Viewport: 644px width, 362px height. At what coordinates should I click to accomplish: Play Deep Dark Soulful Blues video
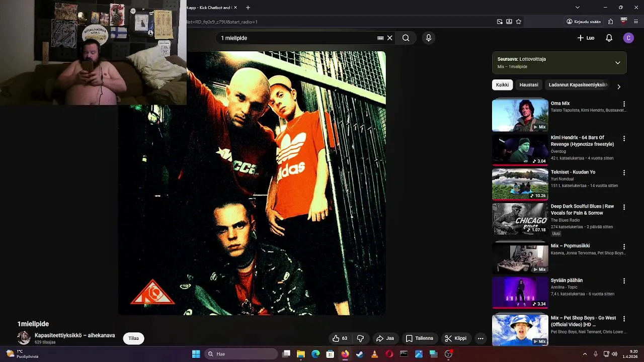(x=520, y=219)
